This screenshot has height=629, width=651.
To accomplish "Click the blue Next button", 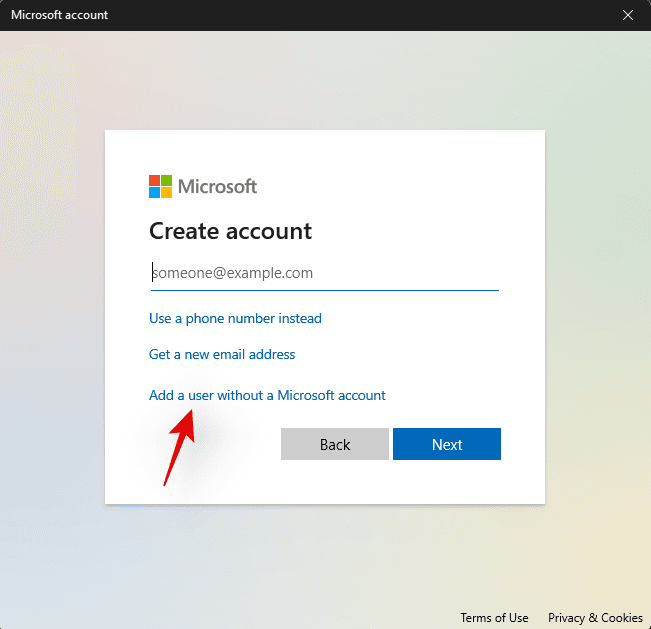I will 447,444.
